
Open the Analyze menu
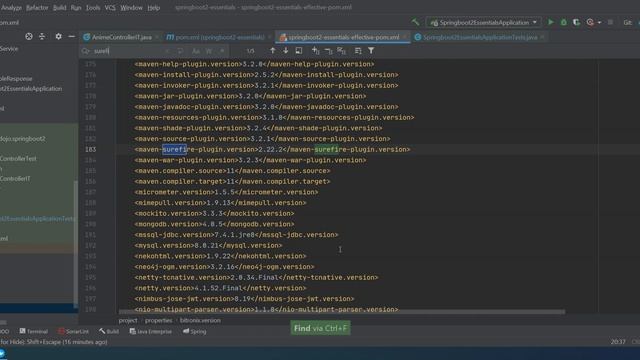11,8
